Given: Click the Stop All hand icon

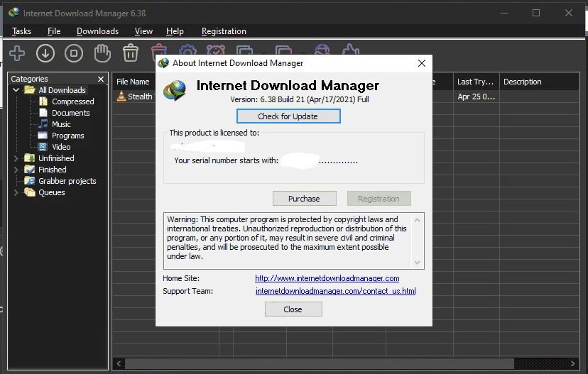Looking at the screenshot, I should pyautogui.click(x=102, y=53).
